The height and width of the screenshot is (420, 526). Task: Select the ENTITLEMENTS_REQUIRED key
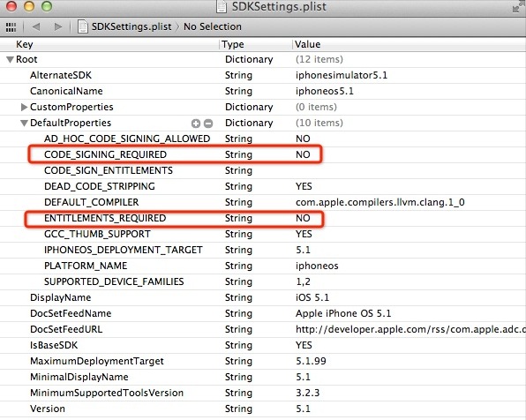pos(105,218)
